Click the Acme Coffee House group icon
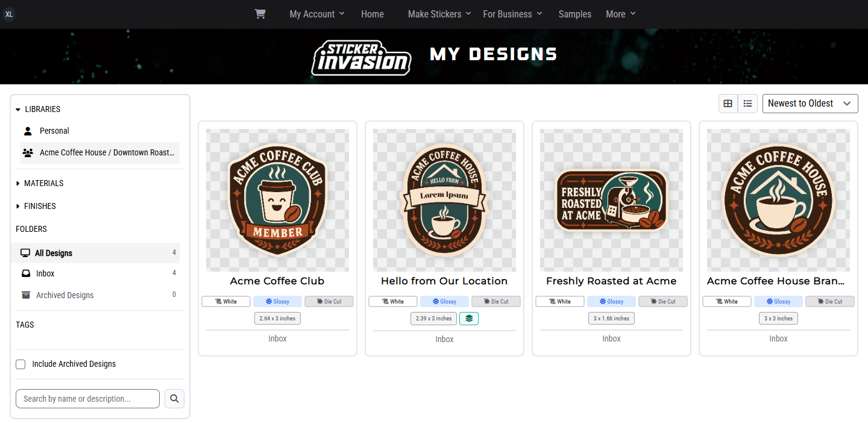The image size is (868, 427). point(28,152)
